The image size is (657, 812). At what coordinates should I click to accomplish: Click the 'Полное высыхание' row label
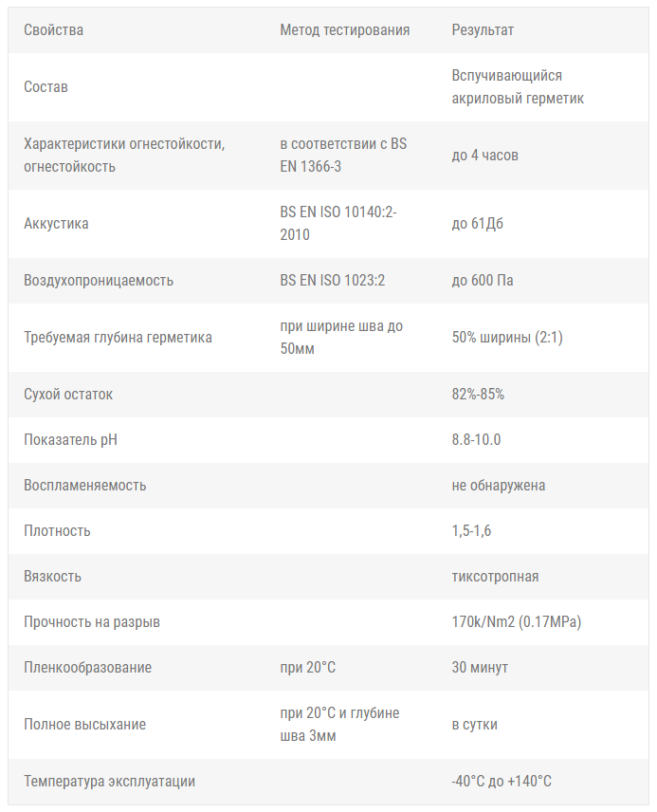point(84,724)
